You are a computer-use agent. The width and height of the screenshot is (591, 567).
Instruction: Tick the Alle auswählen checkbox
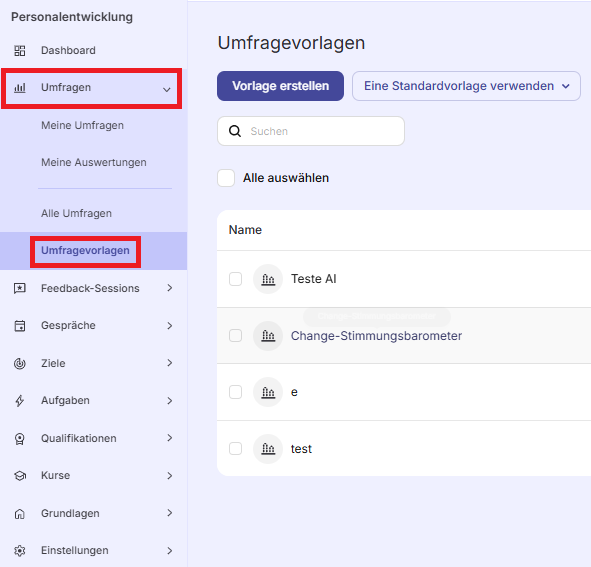226,178
